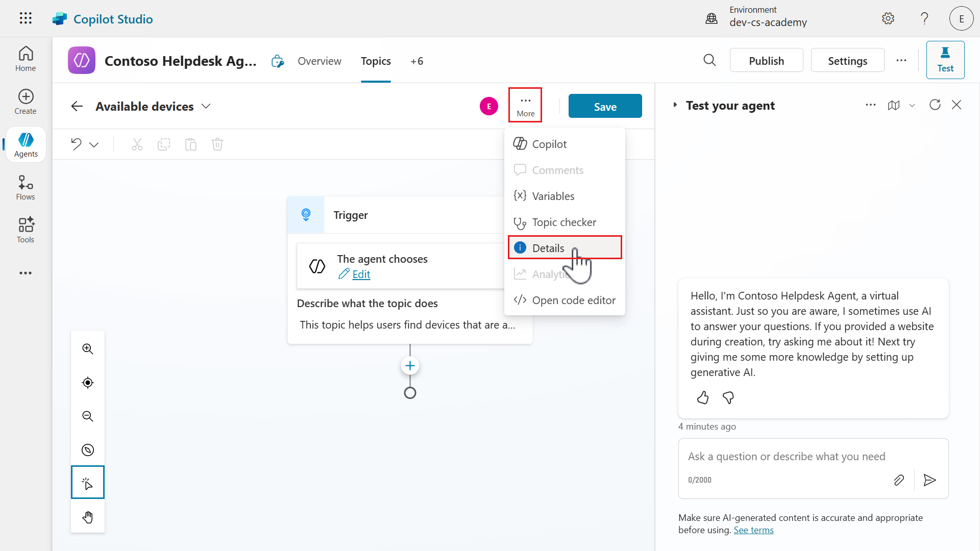Rate the agent response thumbs down
The image size is (980, 551).
[728, 397]
